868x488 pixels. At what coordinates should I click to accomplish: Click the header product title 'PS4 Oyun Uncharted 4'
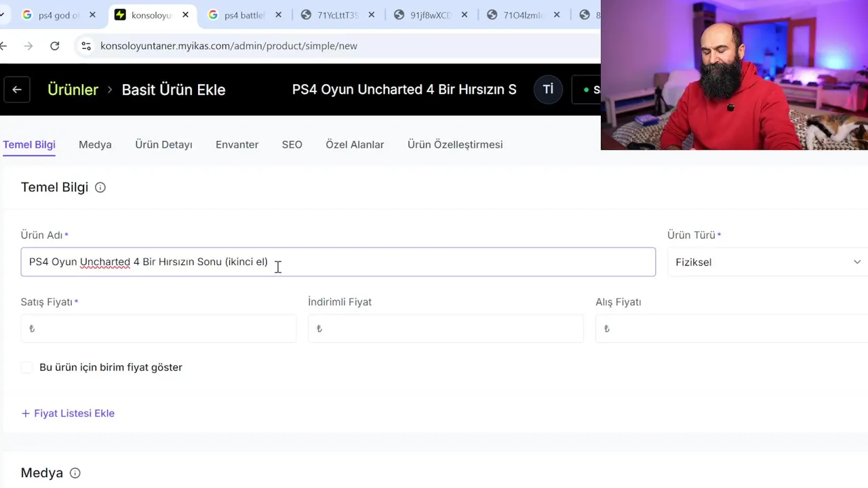click(404, 89)
